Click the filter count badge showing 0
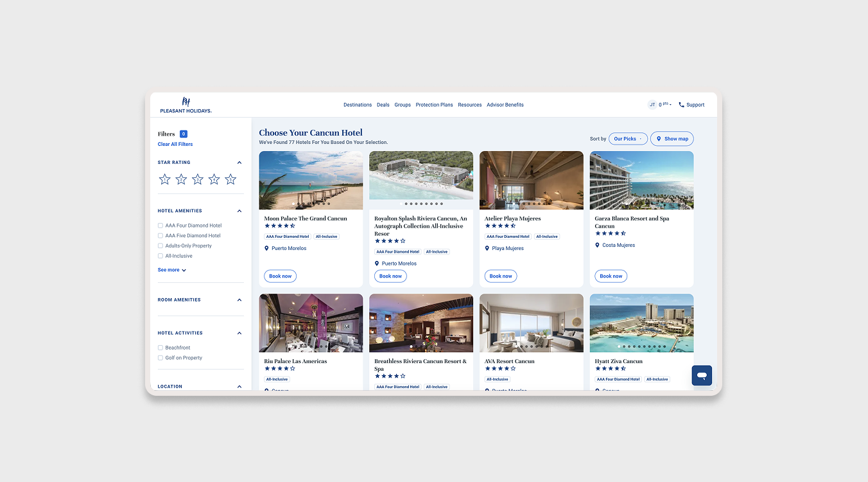Viewport: 868px width, 482px height. click(x=184, y=134)
